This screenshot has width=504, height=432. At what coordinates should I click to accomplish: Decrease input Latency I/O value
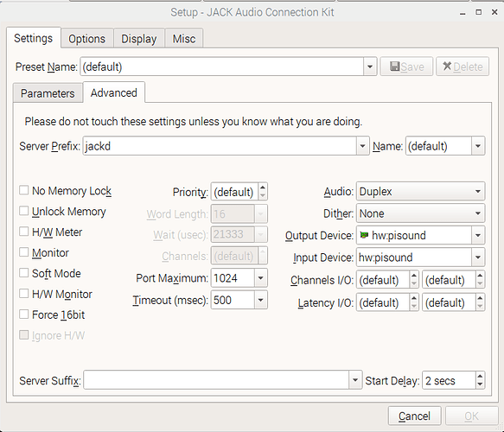414,307
